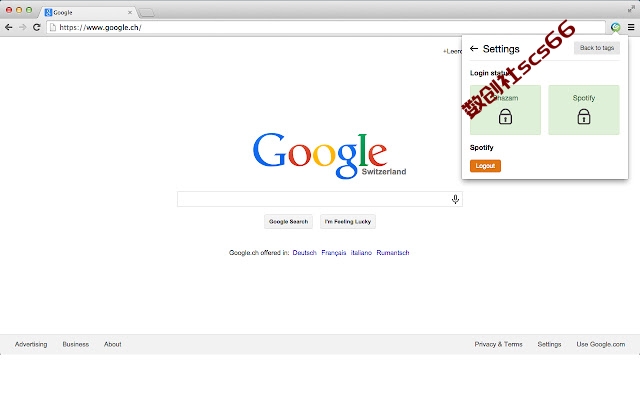Click the I'm Feeling Lucky button

tap(348, 222)
